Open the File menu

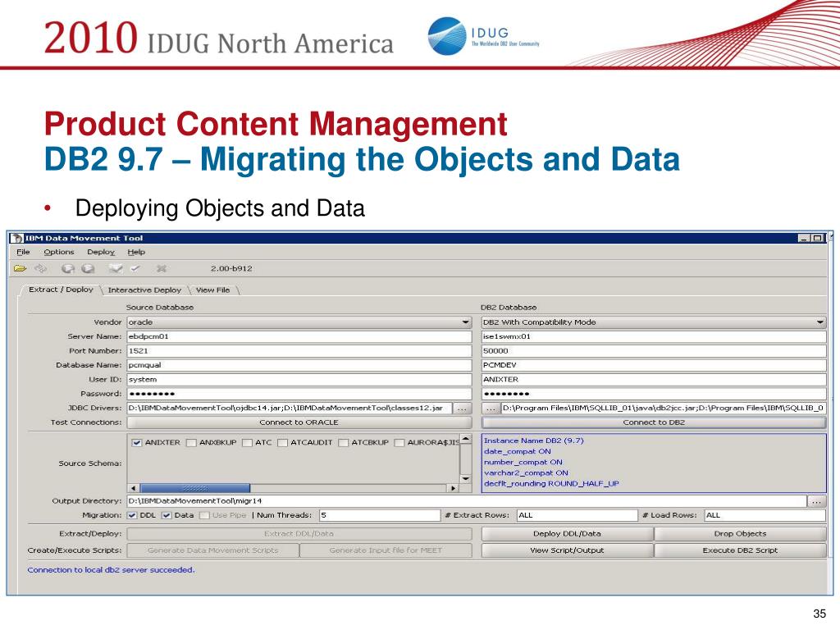pos(23,252)
